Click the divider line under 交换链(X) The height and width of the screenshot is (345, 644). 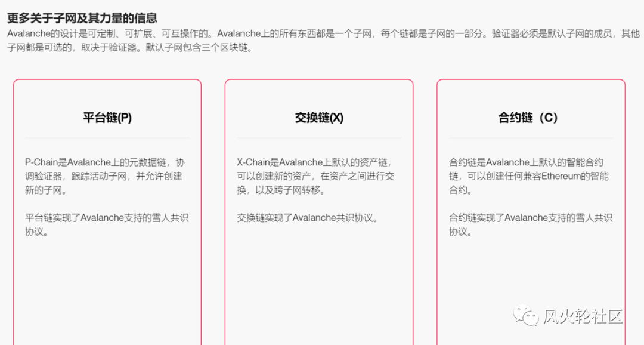click(319, 136)
